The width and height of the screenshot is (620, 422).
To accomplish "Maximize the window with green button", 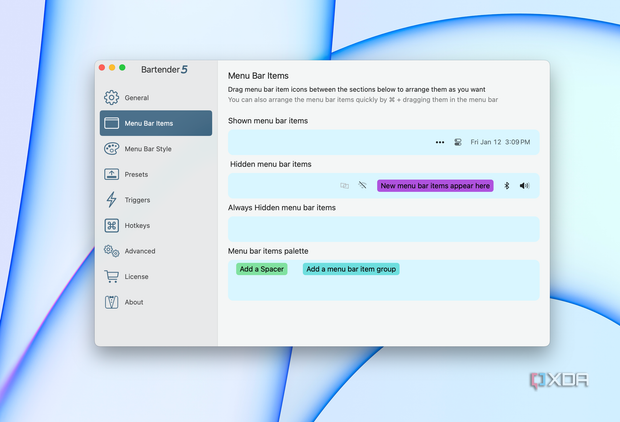I will click(122, 68).
